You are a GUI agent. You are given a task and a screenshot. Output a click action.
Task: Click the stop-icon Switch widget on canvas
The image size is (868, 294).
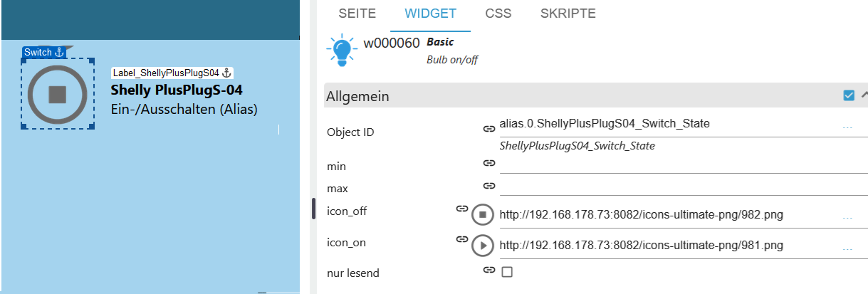point(57,94)
